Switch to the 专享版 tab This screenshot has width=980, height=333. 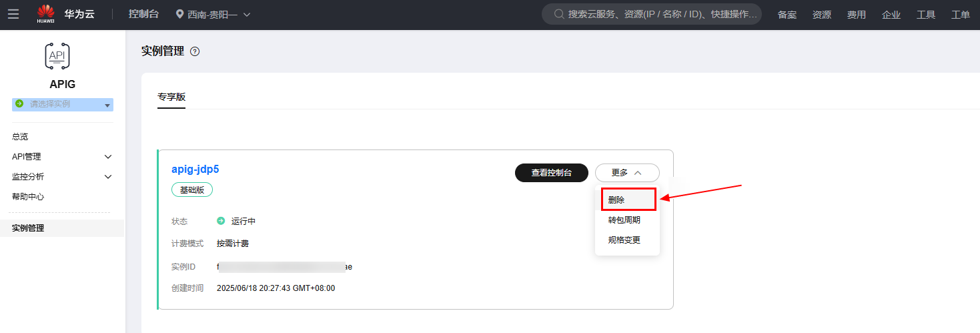171,97
